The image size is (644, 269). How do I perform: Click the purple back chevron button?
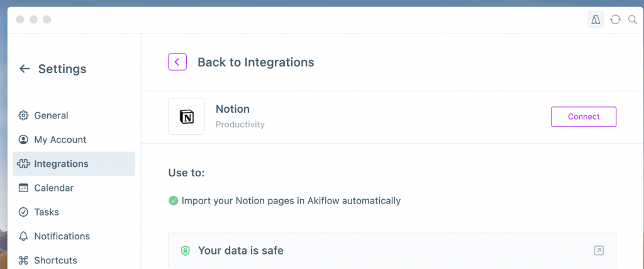177,62
